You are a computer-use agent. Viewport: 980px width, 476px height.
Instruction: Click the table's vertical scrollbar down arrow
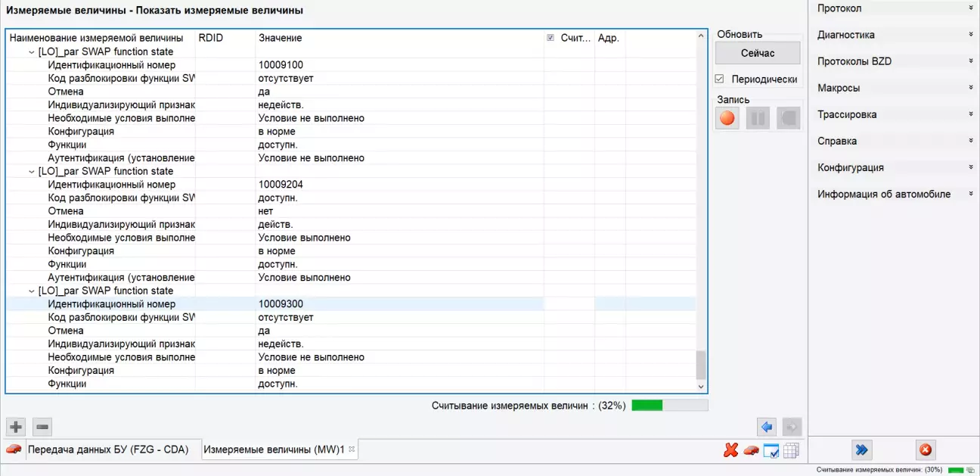701,387
